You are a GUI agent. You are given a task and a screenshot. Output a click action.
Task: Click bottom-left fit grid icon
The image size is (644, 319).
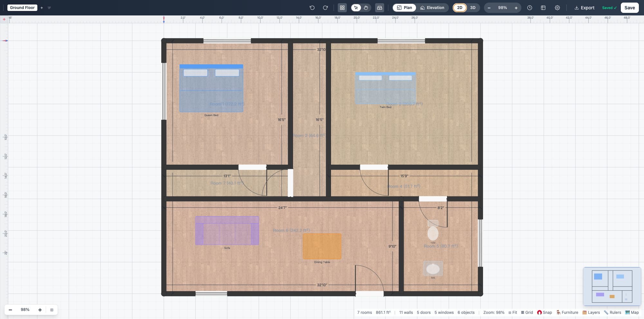52,310
